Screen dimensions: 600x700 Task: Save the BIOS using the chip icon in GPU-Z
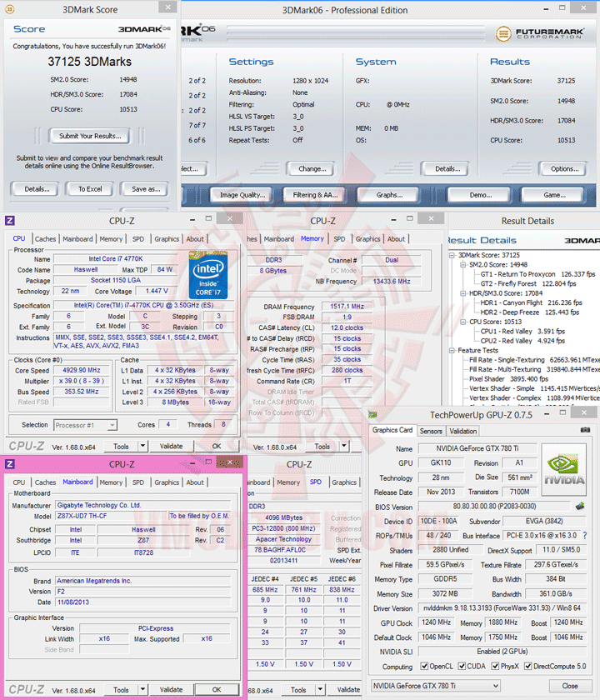(x=580, y=507)
